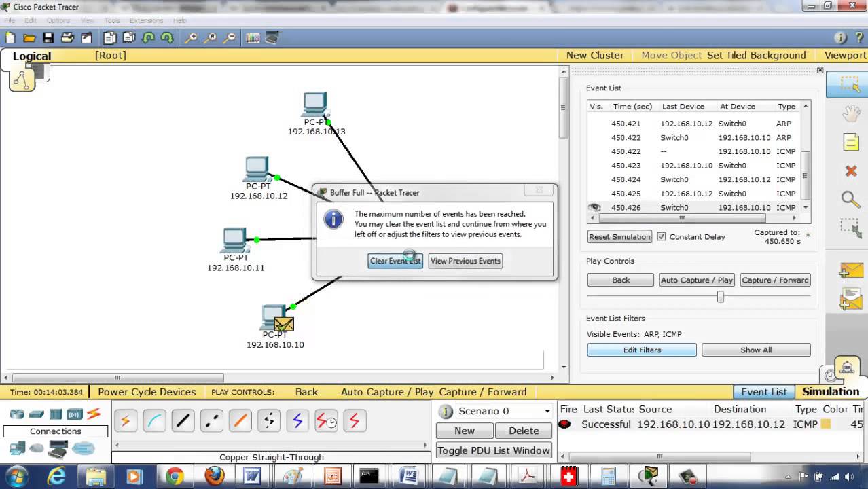Open the Event List tab
Viewport: 868px width, 489px height.
[763, 392]
